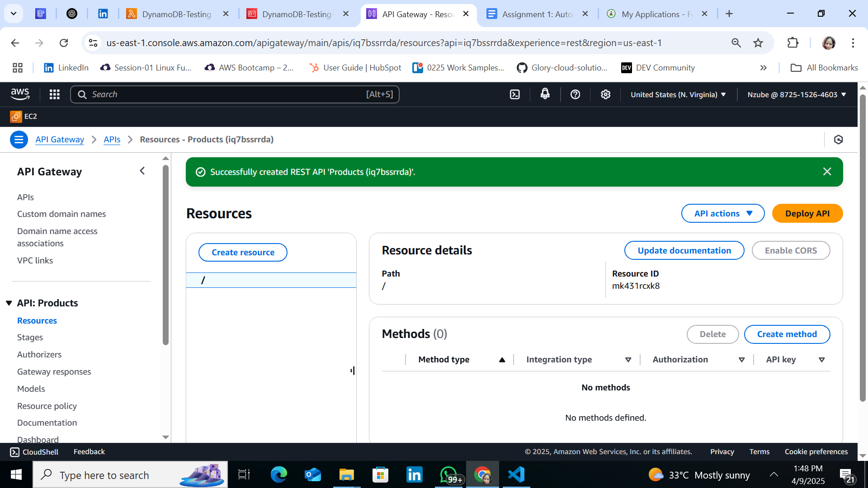The height and width of the screenshot is (488, 868).
Task: Click the AWS logo home icon
Action: tap(20, 94)
